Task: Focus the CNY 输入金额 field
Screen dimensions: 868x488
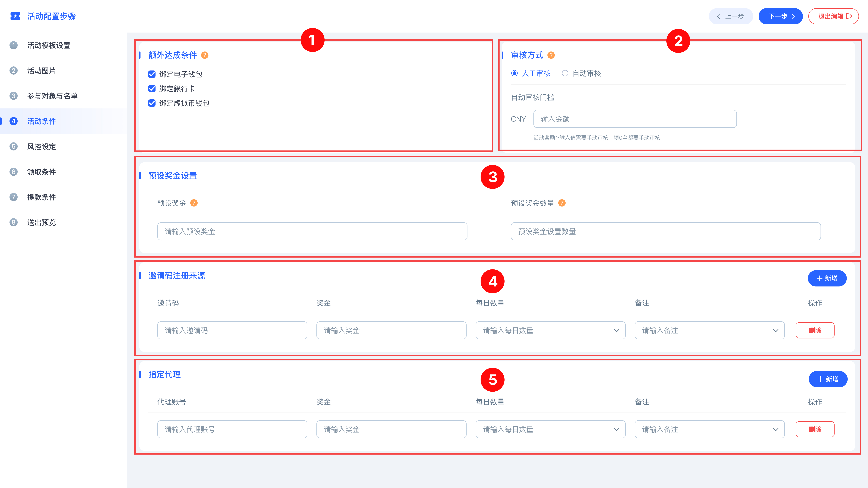Action: (x=635, y=119)
